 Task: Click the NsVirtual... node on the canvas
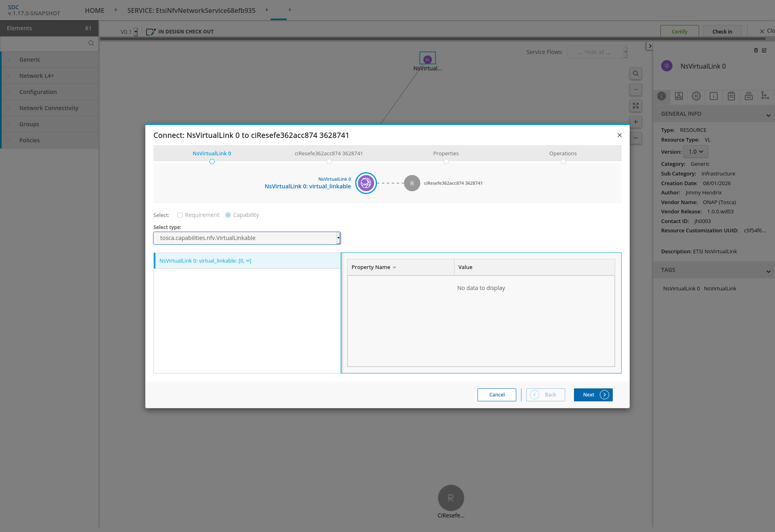427,59
